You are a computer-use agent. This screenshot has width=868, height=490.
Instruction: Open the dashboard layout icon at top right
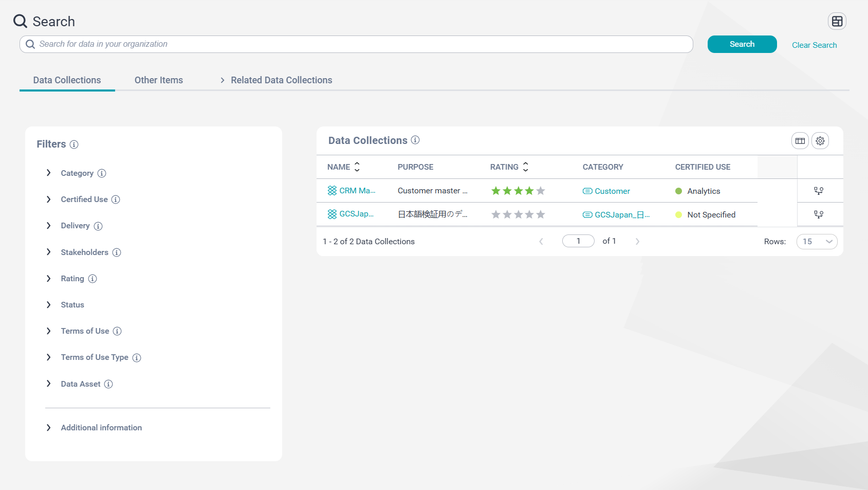(x=837, y=21)
